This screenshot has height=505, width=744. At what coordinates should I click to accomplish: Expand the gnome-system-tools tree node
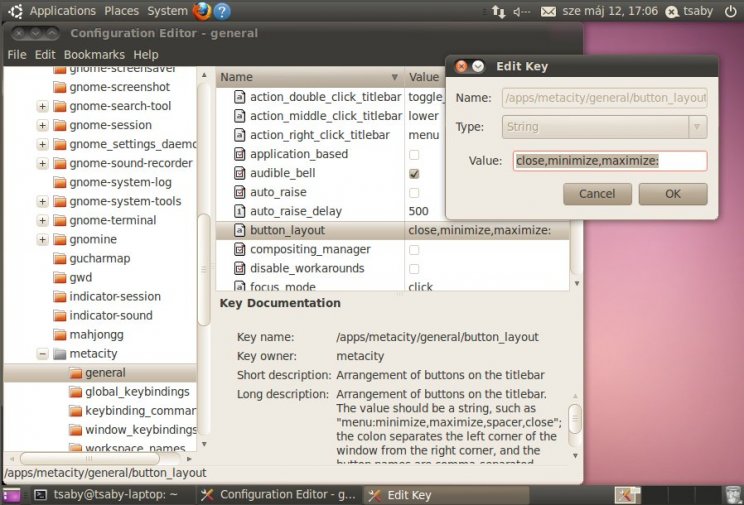tap(43, 201)
